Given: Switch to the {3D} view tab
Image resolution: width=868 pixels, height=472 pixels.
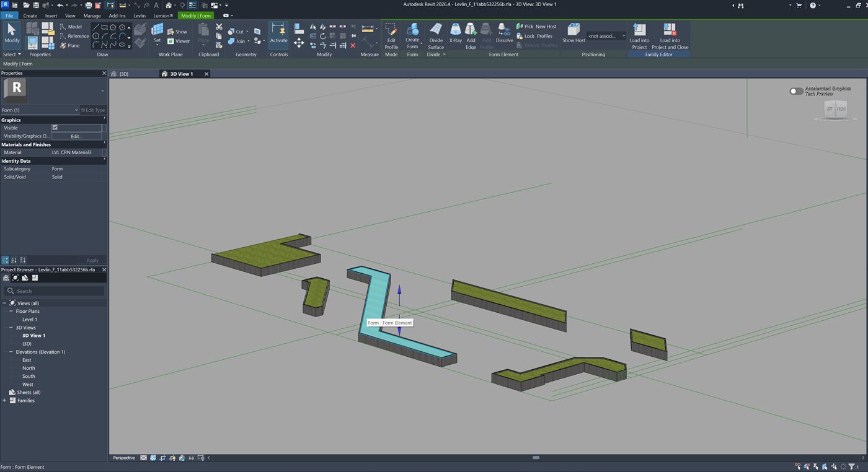Looking at the screenshot, I should 124,74.
